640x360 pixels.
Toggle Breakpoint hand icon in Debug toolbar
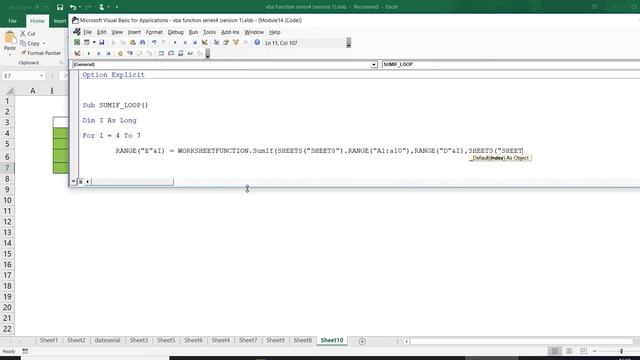tap(120, 53)
